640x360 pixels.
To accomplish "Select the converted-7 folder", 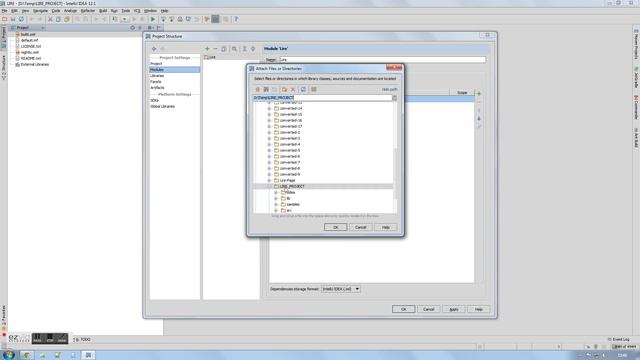I will (x=290, y=162).
